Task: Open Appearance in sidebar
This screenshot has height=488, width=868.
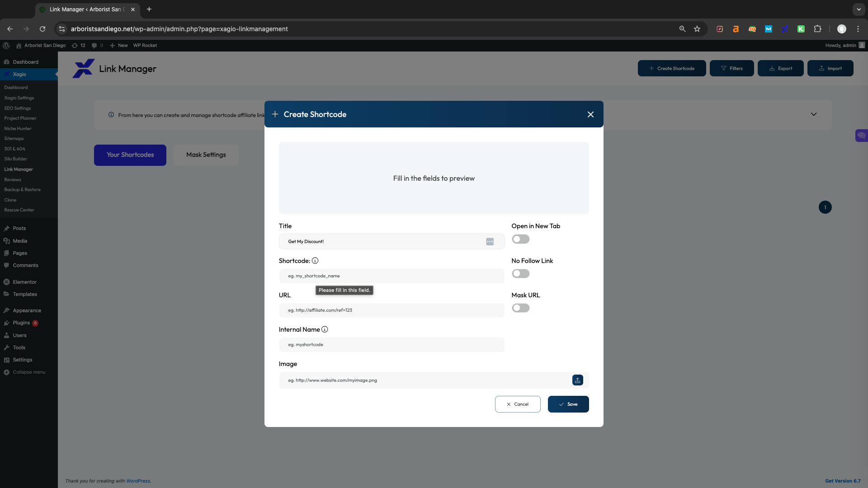Action: 27,310
